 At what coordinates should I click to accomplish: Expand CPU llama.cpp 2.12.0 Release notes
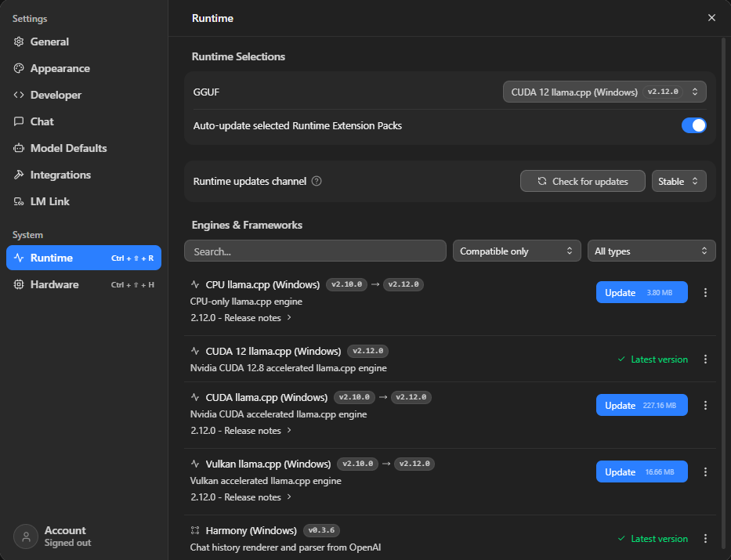click(241, 318)
